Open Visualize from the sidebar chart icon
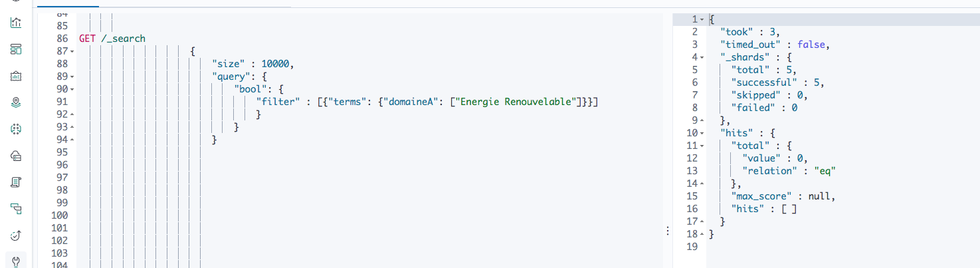Screen dimensions: 980x268 click(17, 23)
